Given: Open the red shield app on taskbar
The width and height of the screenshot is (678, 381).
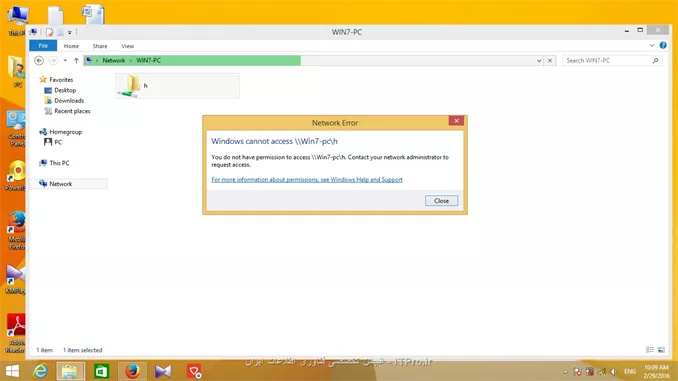Looking at the screenshot, I should tap(194, 371).
